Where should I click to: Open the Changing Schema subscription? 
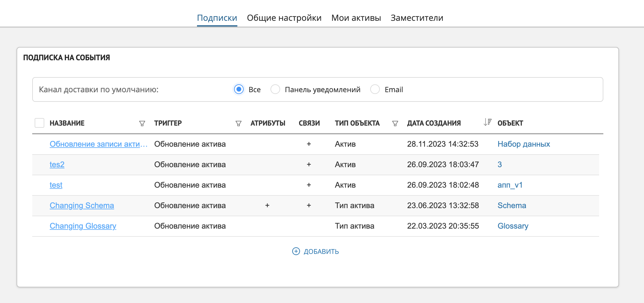tap(82, 205)
